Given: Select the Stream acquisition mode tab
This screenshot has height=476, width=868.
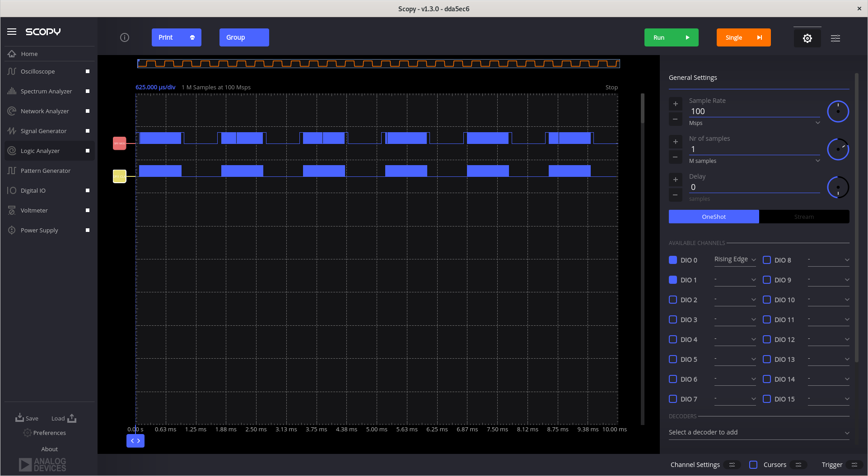Looking at the screenshot, I should (804, 217).
